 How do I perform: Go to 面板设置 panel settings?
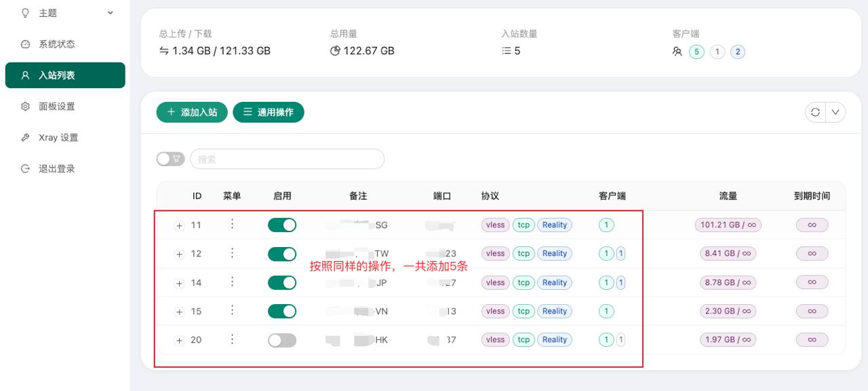(x=57, y=107)
